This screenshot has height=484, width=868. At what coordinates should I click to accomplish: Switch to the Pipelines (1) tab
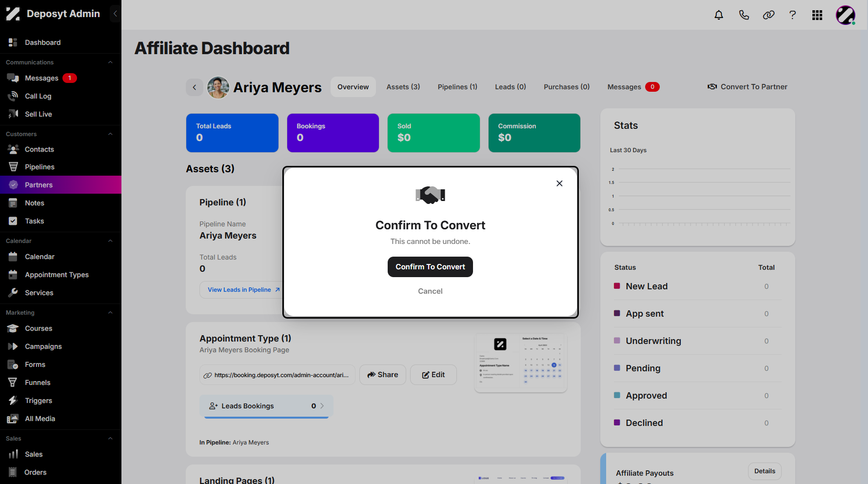[457, 87]
